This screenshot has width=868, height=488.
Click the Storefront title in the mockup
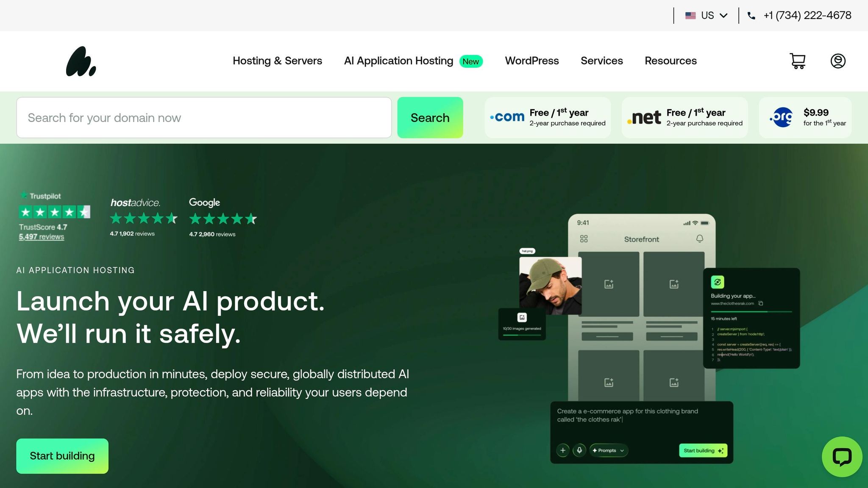coord(642,239)
